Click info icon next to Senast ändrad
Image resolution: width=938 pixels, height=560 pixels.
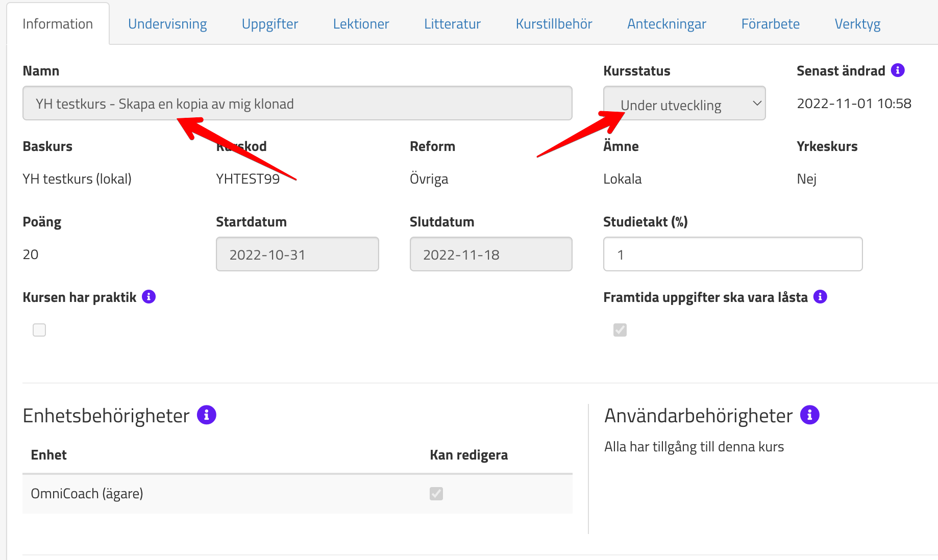coord(898,70)
